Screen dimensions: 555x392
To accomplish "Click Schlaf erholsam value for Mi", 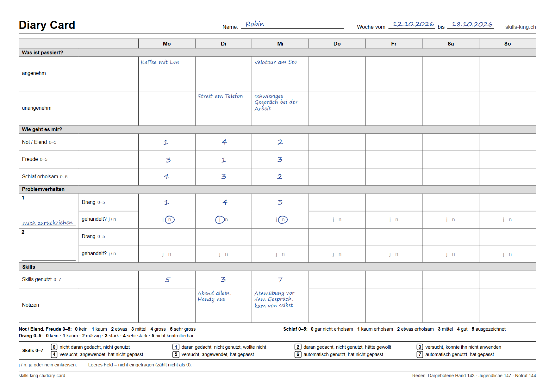I will (x=280, y=177).
